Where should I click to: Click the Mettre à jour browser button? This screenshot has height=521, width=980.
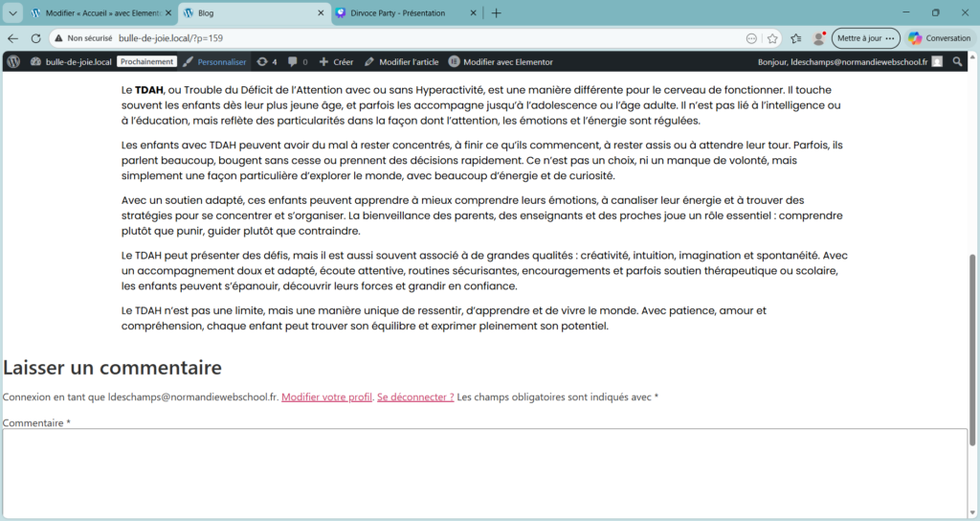[x=865, y=38]
